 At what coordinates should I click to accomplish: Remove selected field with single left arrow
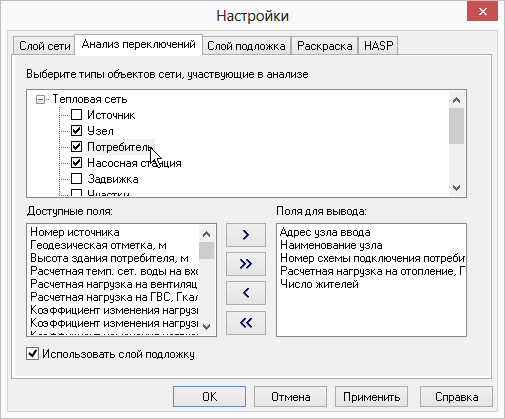pyautogui.click(x=246, y=293)
